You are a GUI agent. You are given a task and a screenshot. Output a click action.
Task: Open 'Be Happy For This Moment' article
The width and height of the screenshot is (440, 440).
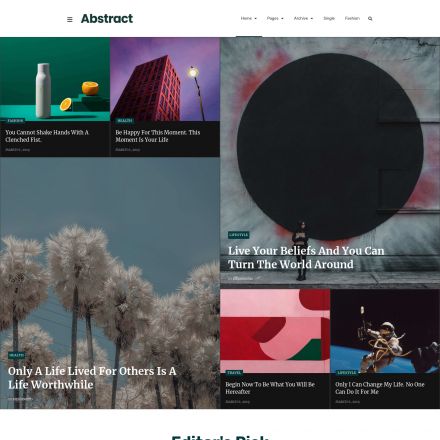pos(158,136)
